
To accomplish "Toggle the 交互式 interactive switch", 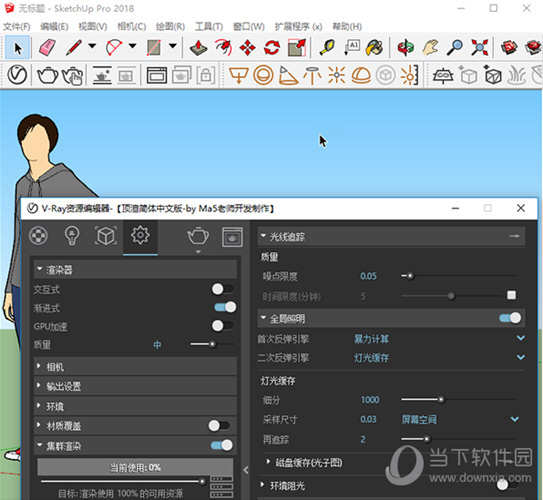I will click(x=223, y=289).
